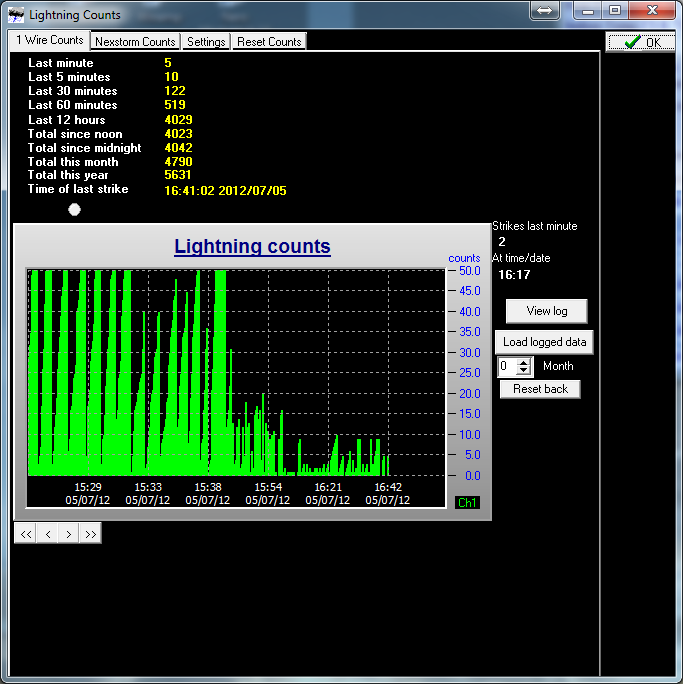Screen dimensions: 683x684
Task: Jump to last chart page with >> button
Action: click(91, 534)
